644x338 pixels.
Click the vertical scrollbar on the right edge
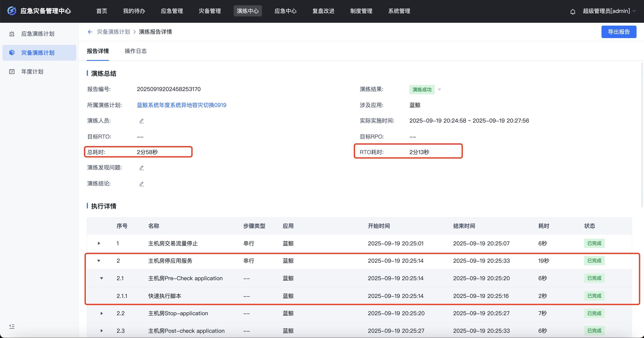coord(642,135)
